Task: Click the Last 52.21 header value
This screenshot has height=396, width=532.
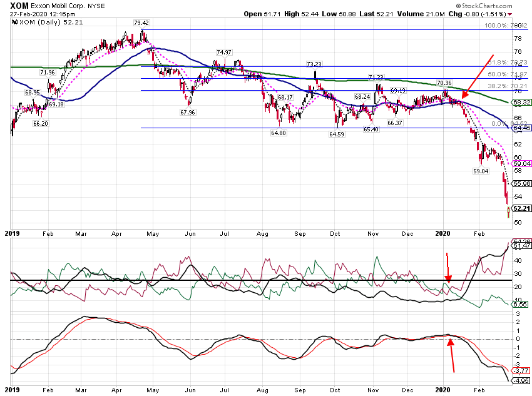Action: (x=377, y=14)
